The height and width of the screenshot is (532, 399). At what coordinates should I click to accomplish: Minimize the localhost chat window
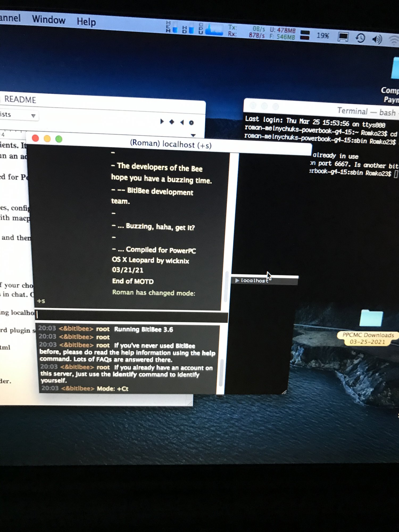[47, 139]
